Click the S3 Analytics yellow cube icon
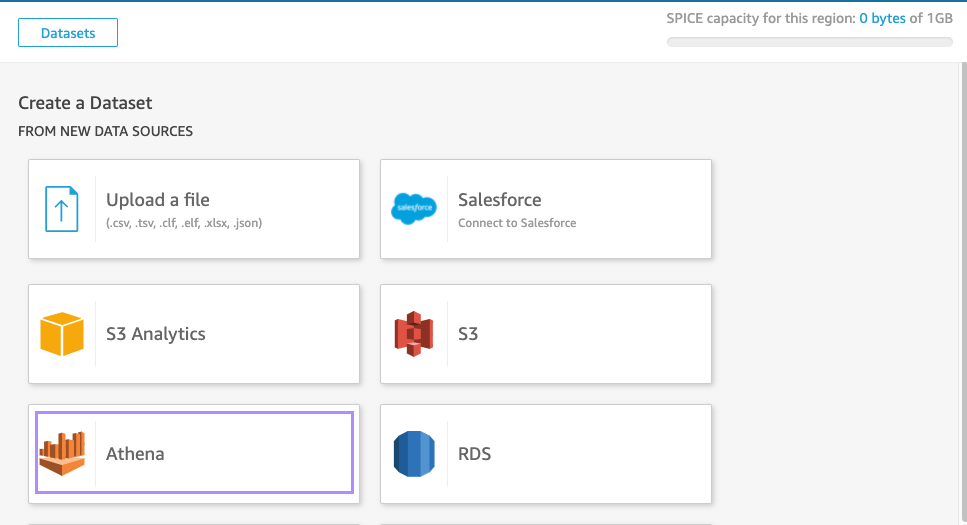The width and height of the screenshot is (967, 525). point(62,334)
